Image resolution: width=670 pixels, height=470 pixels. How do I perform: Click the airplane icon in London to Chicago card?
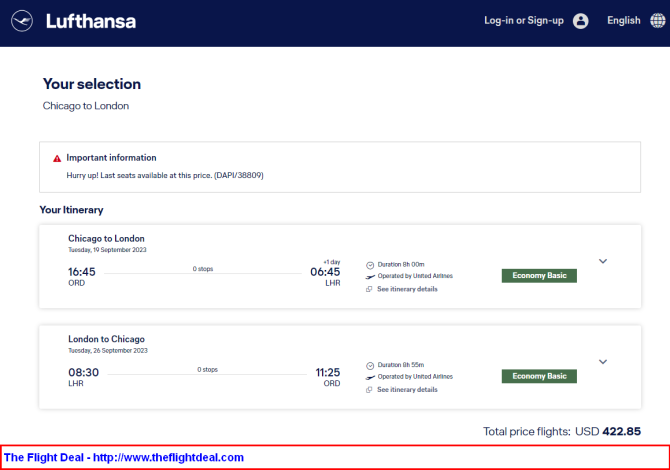[370, 377]
